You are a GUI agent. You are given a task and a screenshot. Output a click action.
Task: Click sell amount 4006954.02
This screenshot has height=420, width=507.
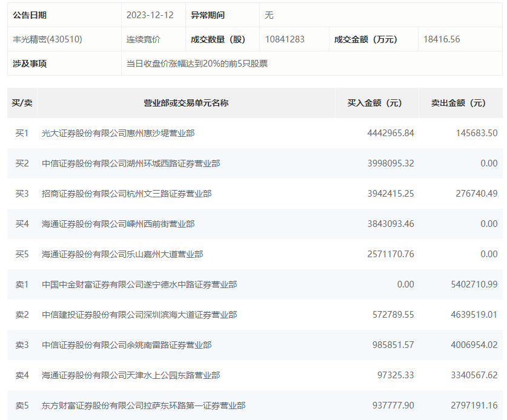tap(474, 345)
